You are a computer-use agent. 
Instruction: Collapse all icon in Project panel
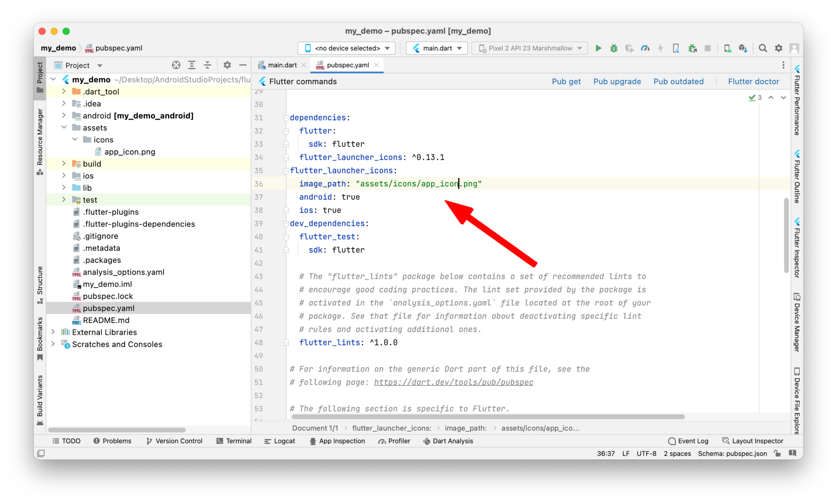[207, 65]
